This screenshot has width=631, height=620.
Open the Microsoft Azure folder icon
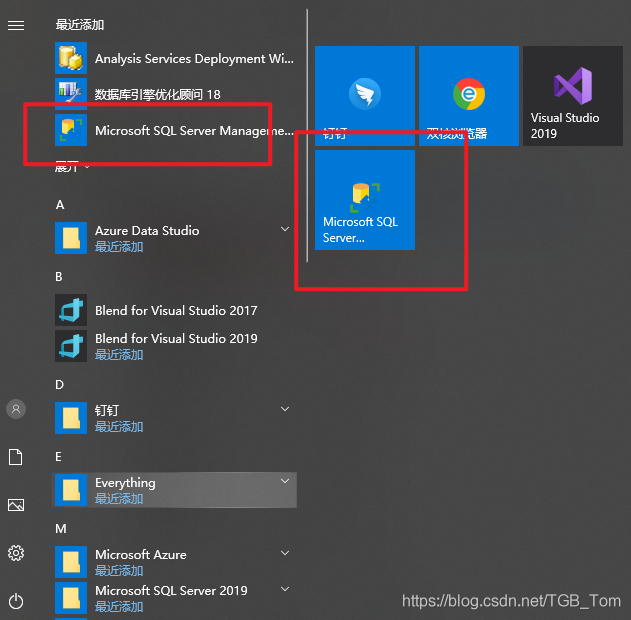pyautogui.click(x=71, y=562)
